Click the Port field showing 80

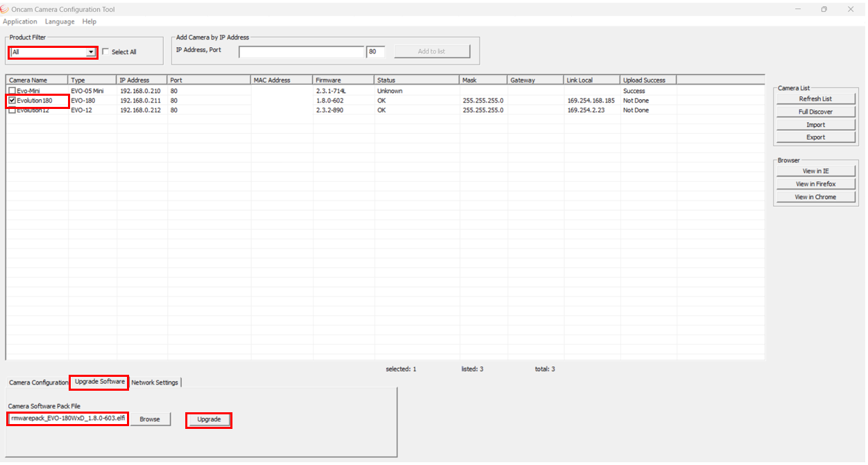coord(375,52)
